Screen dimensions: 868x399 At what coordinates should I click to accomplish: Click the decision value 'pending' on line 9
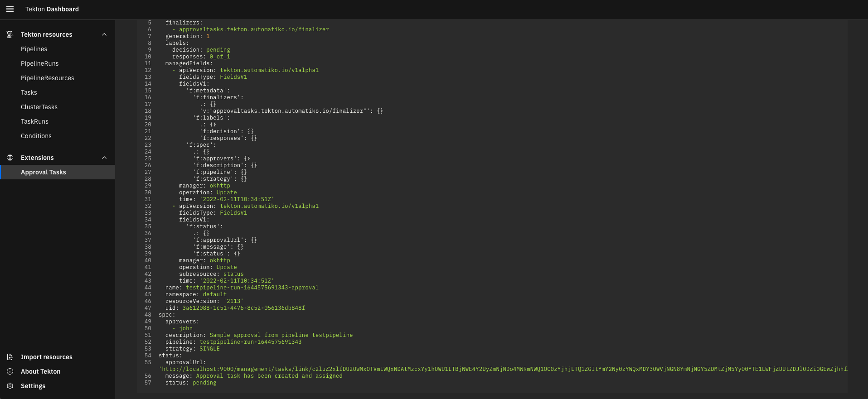point(218,50)
